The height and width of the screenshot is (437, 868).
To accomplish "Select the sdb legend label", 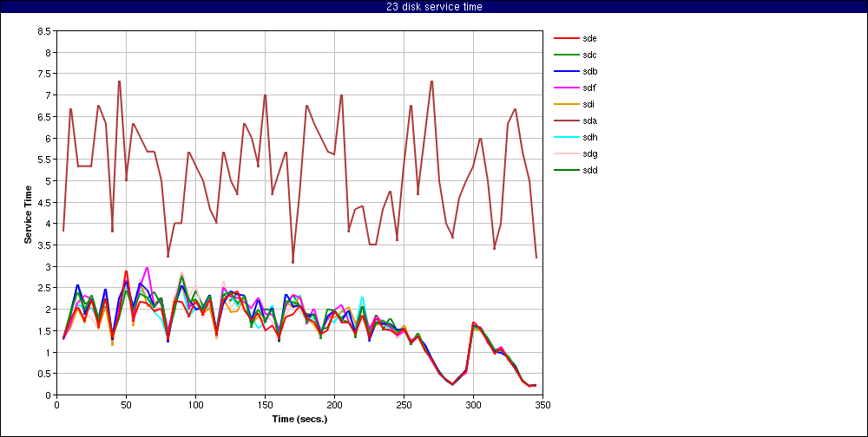I will (589, 71).
